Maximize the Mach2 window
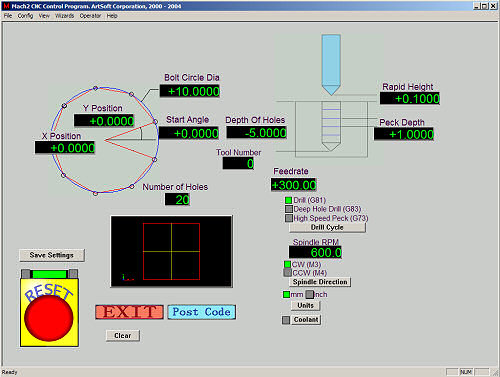Viewport: 500px width, 377px height. coord(485,6)
